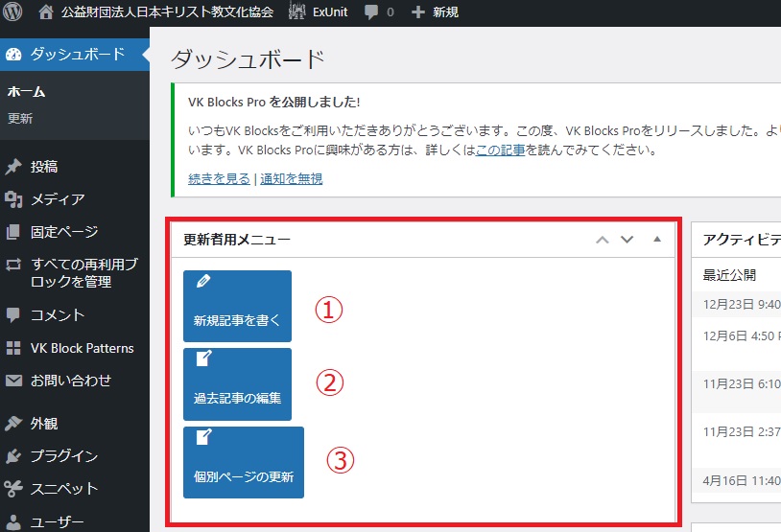Screen dimensions: 781x532
Task: Move 更新者用メニュー widget down
Action: (x=627, y=240)
